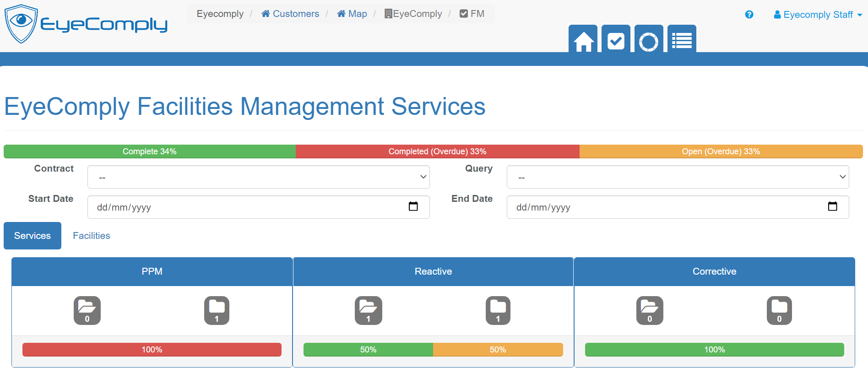Click the Complete 34% progress segment
Image resolution: width=868 pixels, height=384 pixels.
150,151
